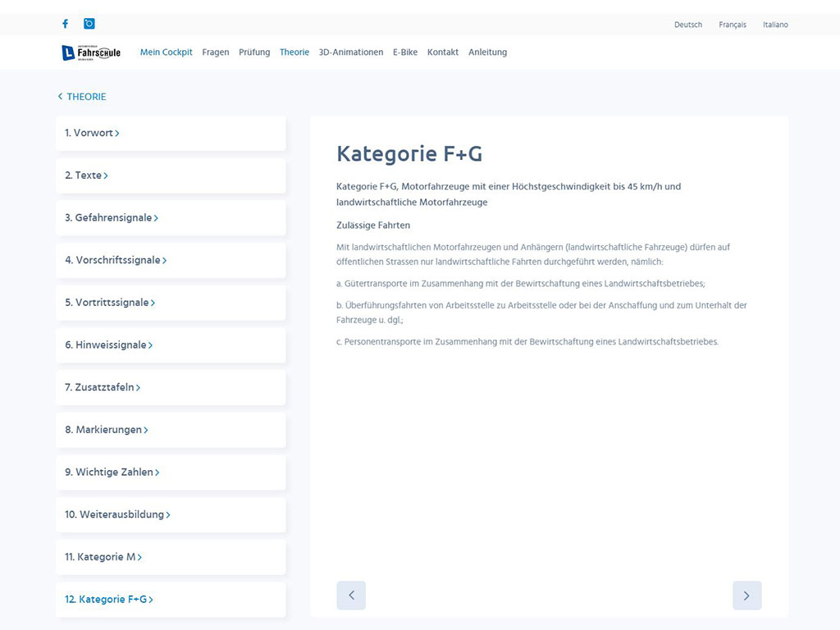Open the Facebook icon link

(x=66, y=24)
